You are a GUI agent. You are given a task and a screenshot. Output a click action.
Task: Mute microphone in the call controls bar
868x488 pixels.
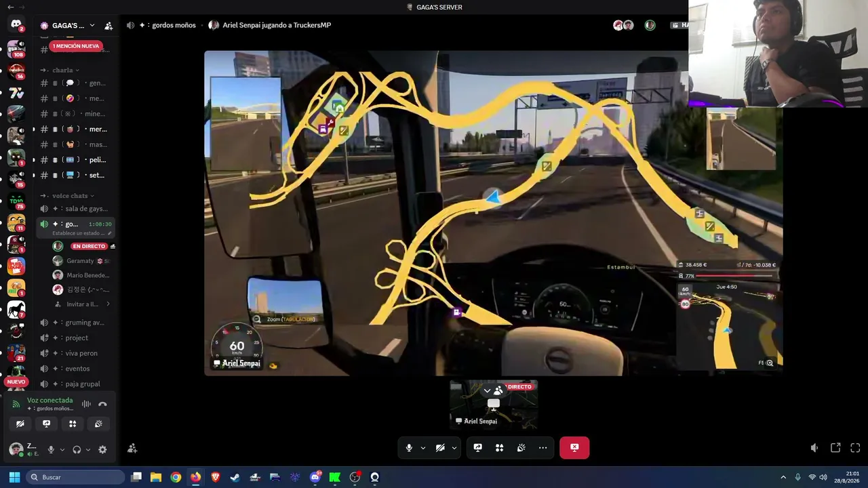click(x=409, y=447)
